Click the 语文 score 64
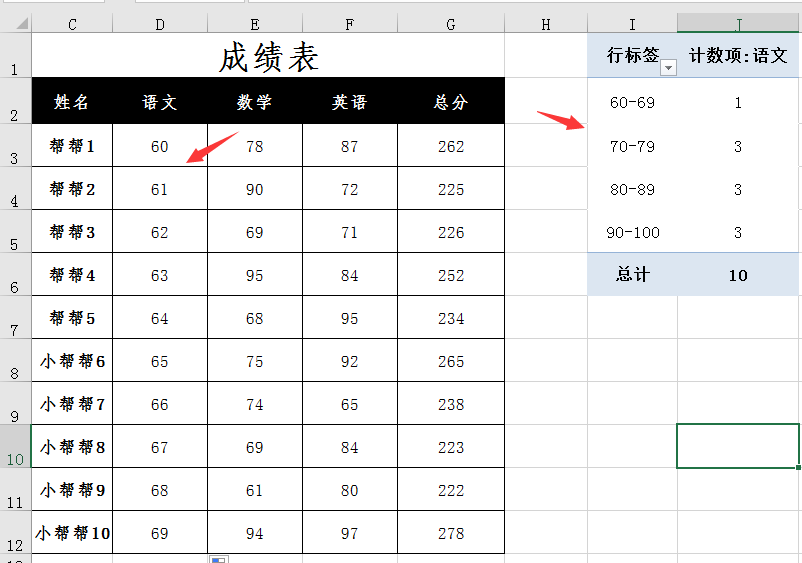The image size is (802, 563). tap(160, 318)
